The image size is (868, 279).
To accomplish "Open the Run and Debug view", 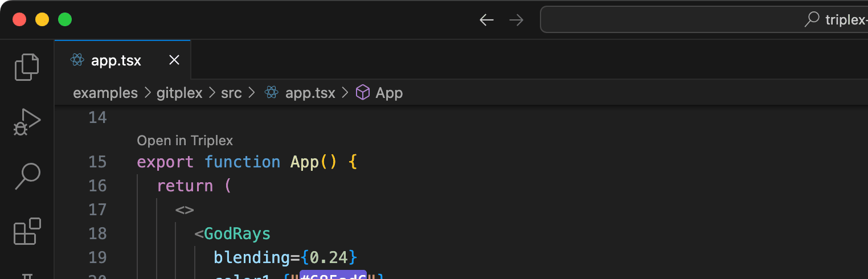I will [x=27, y=122].
